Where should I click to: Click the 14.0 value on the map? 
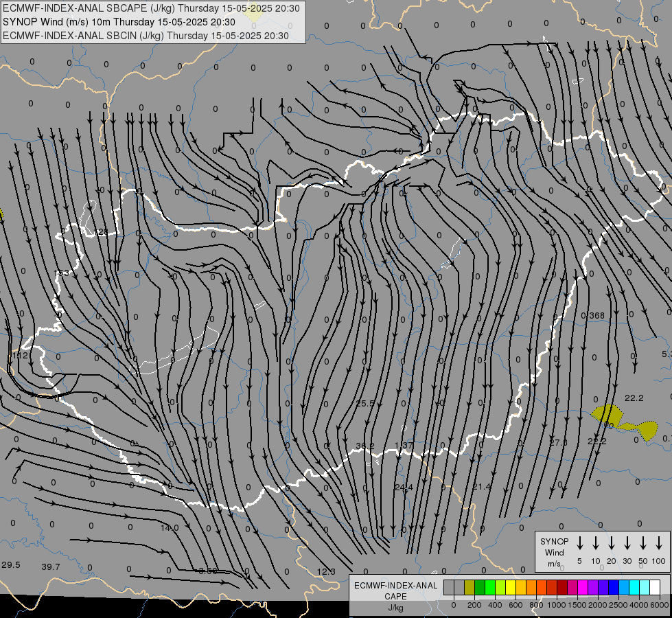[x=170, y=528]
